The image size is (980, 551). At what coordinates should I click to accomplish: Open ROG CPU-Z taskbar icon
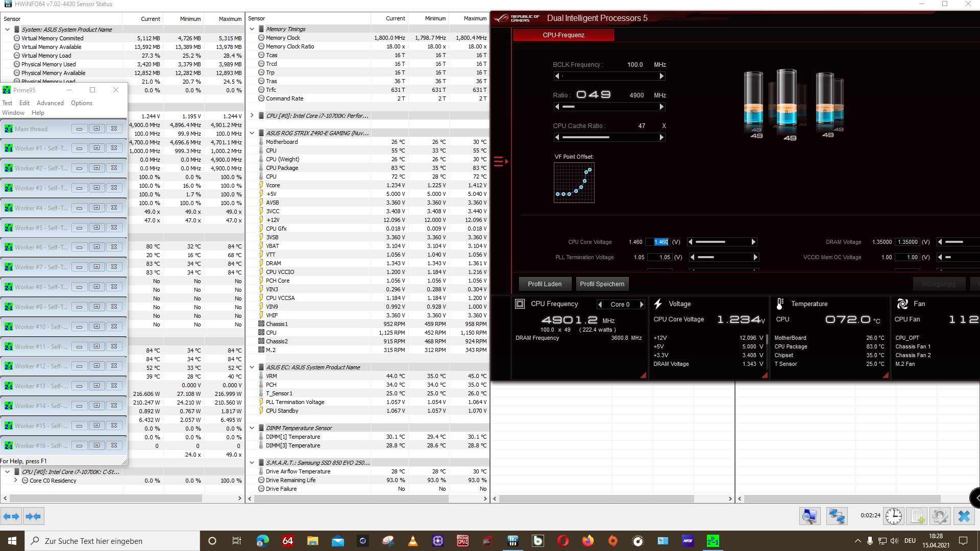(463, 541)
